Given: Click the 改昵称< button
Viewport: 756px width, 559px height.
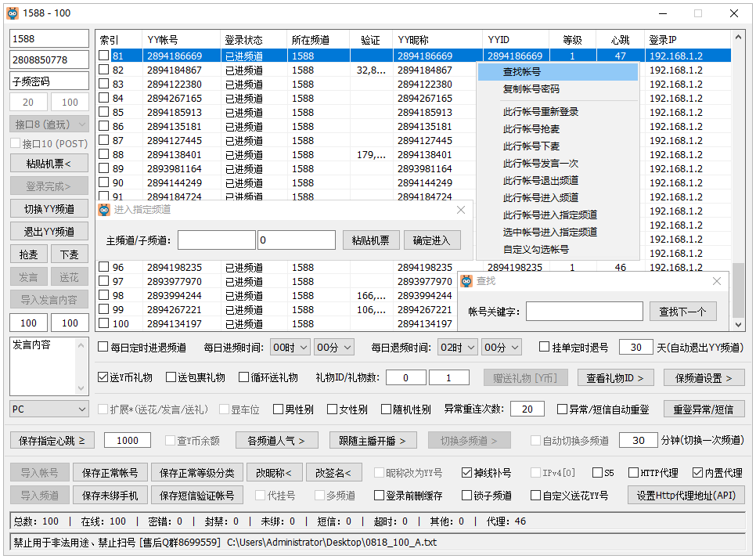Looking at the screenshot, I should point(274,473).
